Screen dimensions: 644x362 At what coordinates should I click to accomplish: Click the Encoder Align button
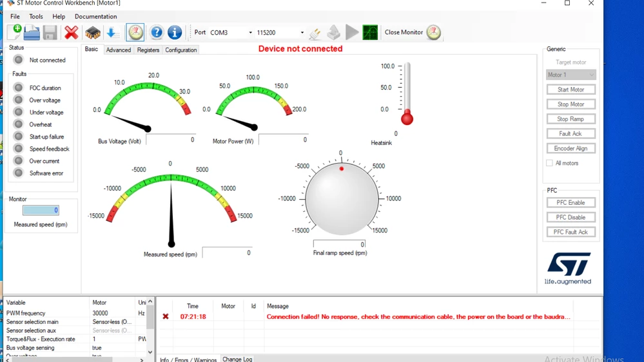click(571, 148)
